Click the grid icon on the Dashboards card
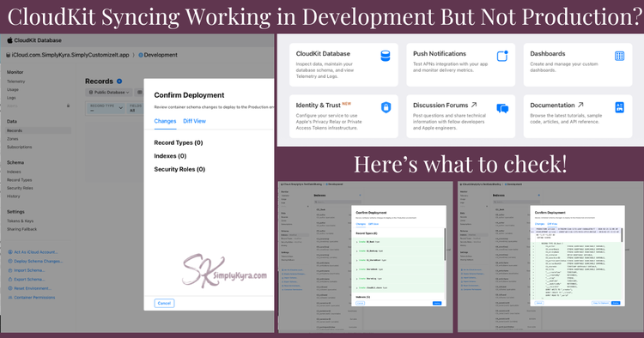This screenshot has height=338, width=644. tap(619, 56)
